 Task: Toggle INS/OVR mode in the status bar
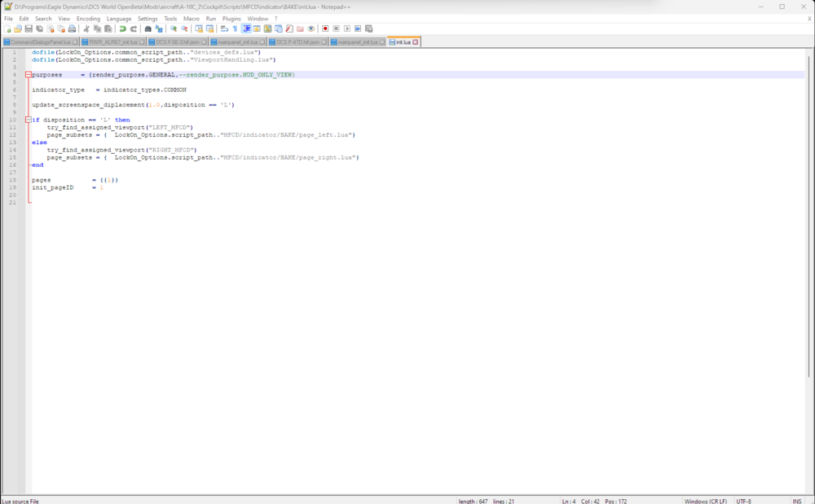coord(797,501)
